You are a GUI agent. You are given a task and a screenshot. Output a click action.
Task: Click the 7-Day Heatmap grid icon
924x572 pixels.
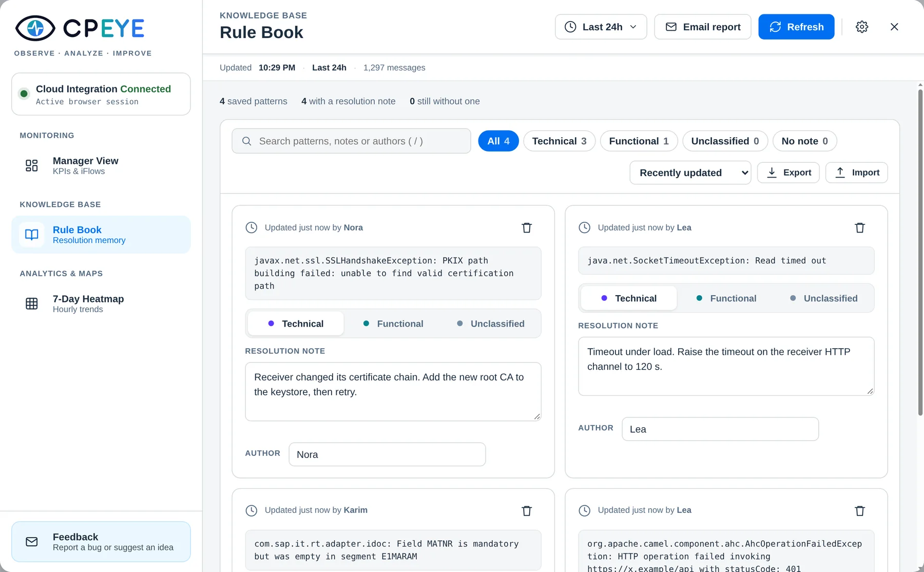pos(32,303)
